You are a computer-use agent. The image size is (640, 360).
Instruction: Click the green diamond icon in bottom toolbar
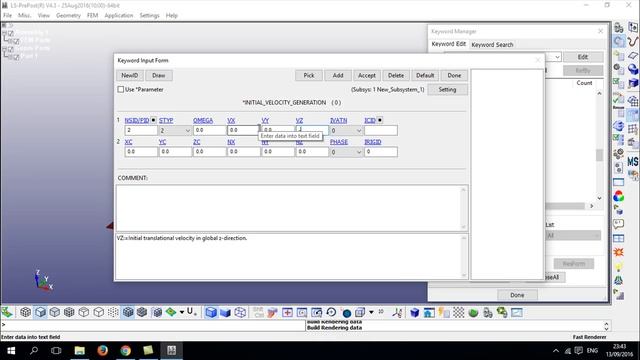pyautogui.click(x=171, y=313)
